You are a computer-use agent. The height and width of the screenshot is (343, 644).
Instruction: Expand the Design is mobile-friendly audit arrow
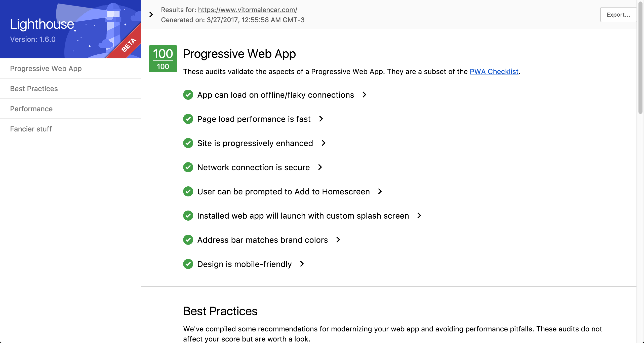[302, 264]
